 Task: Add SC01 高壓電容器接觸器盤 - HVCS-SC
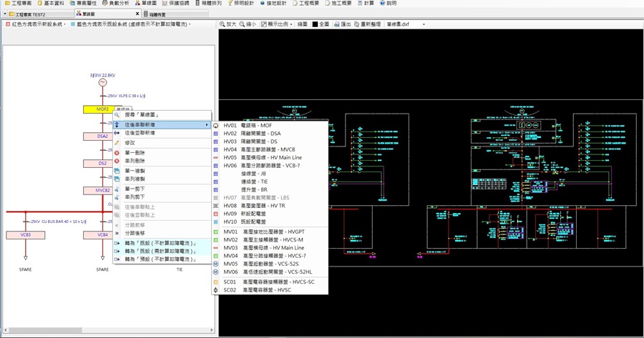coord(270,282)
